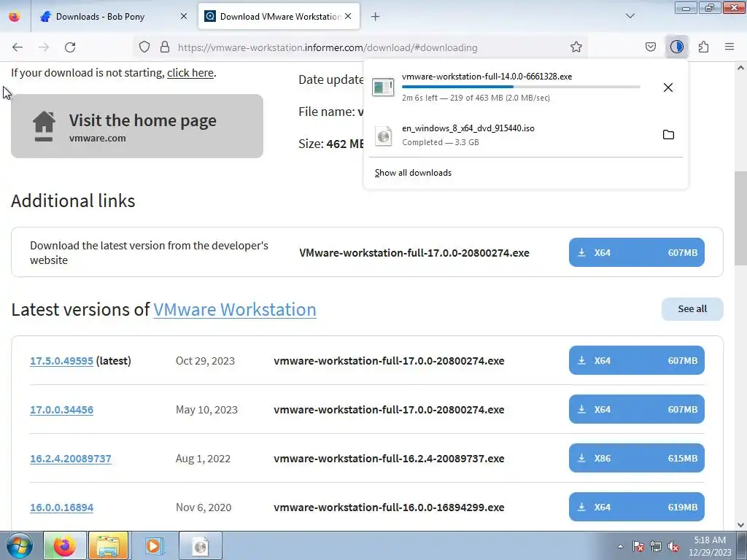Click the network tray icon

tap(656, 546)
